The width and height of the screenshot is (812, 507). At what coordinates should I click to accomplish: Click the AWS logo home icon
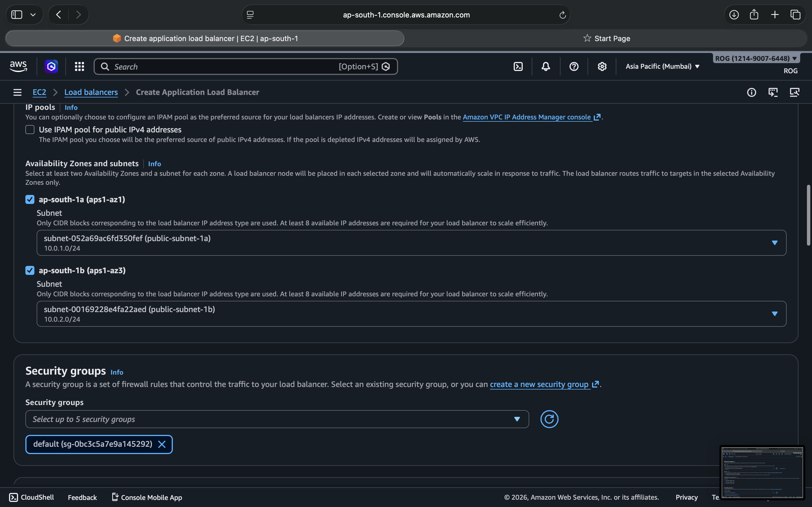pos(18,66)
